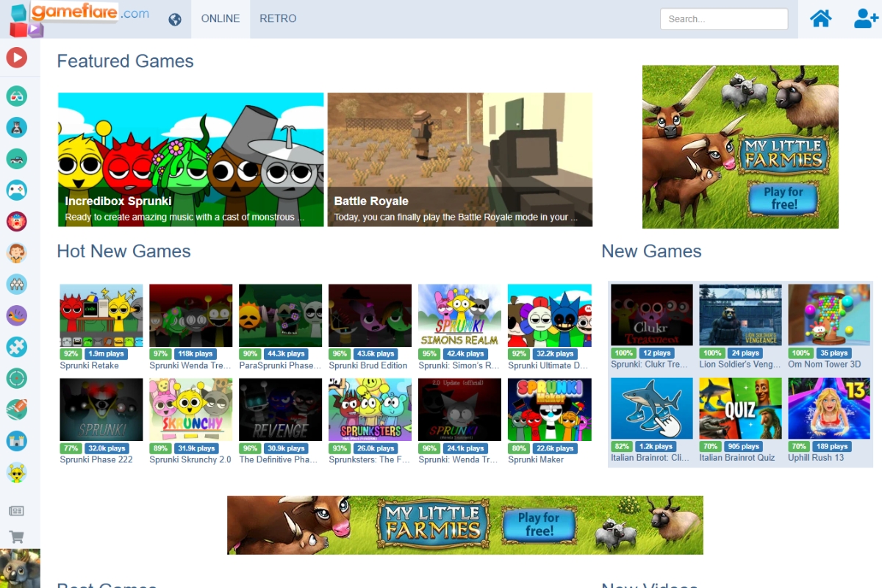Choose the puzzle piece category icon
Image resolution: width=882 pixels, height=588 pixels.
(x=16, y=347)
